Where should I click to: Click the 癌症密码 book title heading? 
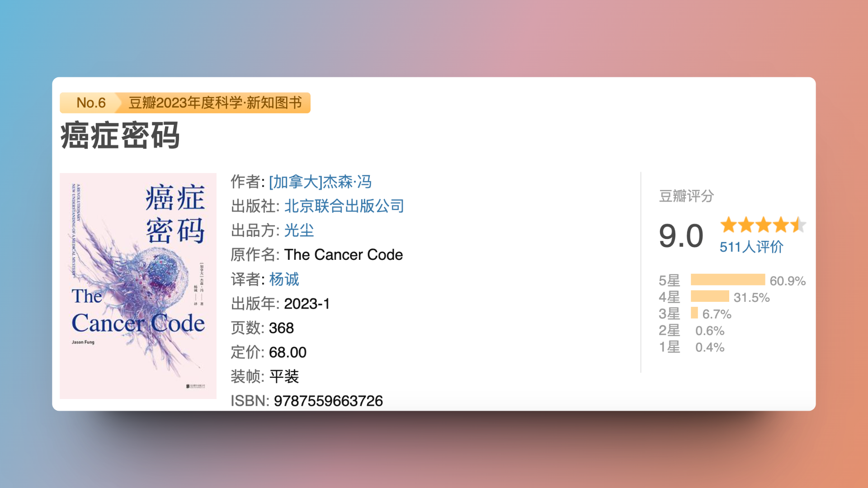(x=120, y=136)
